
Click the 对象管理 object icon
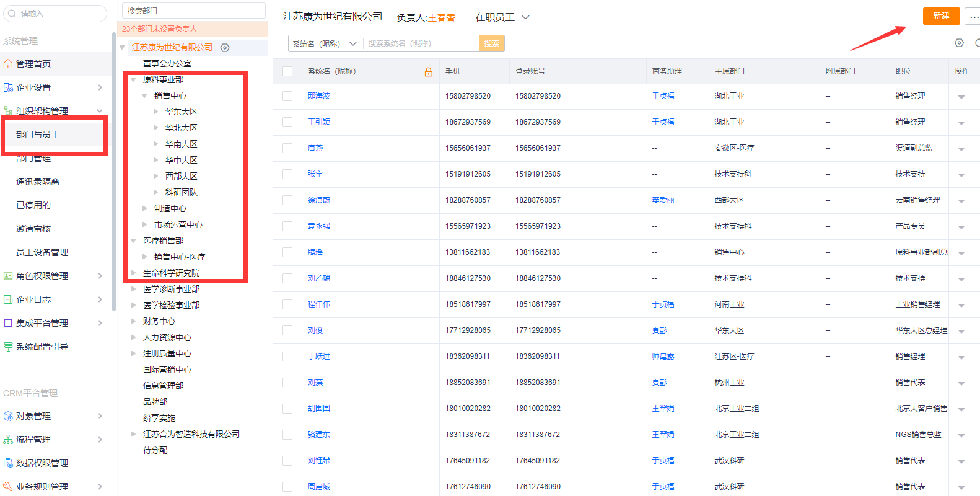click(x=8, y=416)
